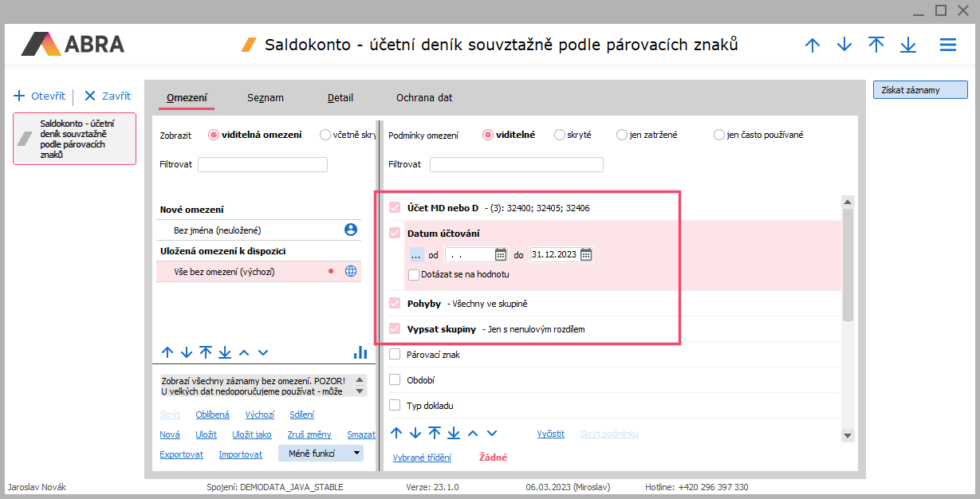
Task: Switch to the 'Seznam' tab
Action: pyautogui.click(x=266, y=98)
